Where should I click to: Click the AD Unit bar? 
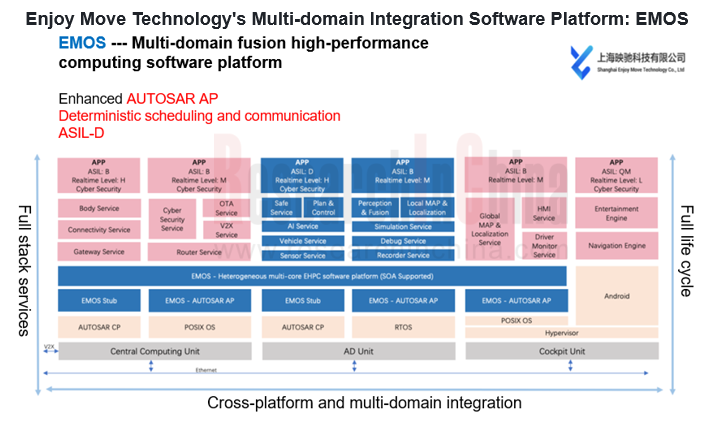click(359, 351)
